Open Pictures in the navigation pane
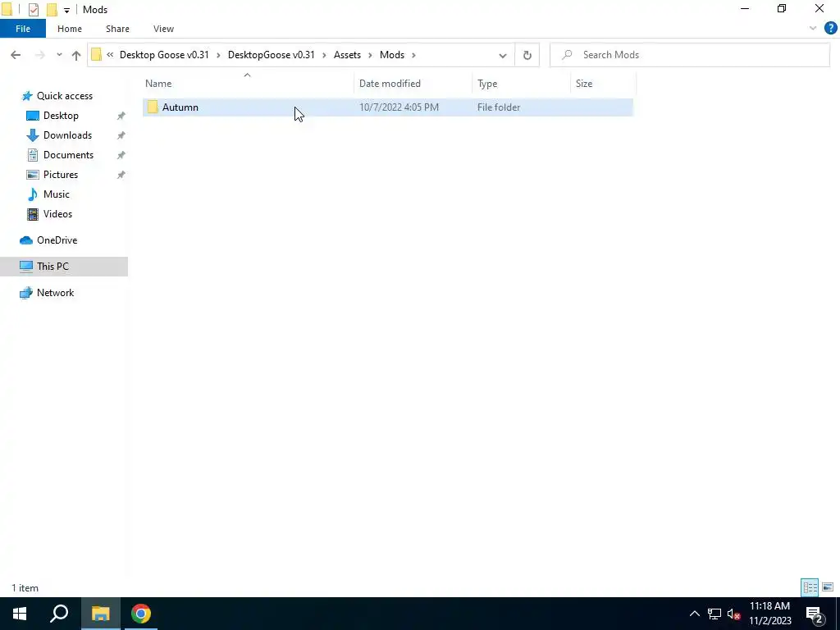 click(61, 175)
